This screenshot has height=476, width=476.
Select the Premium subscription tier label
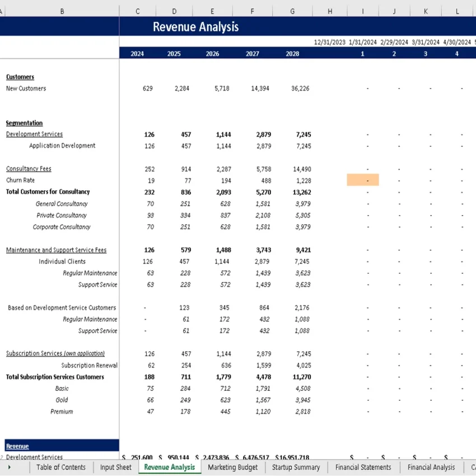[x=62, y=412]
